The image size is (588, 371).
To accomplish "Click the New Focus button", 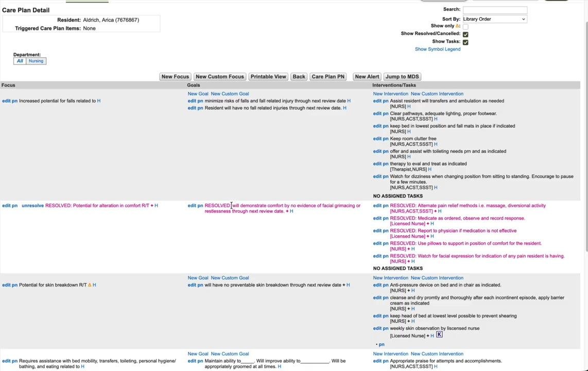I will pyautogui.click(x=175, y=77).
